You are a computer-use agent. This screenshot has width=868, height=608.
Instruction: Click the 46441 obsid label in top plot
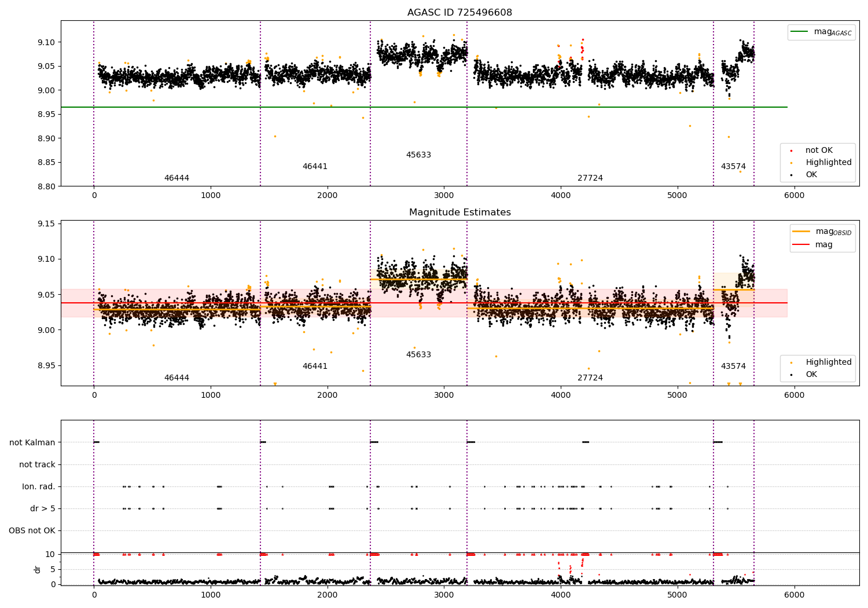pyautogui.click(x=315, y=167)
